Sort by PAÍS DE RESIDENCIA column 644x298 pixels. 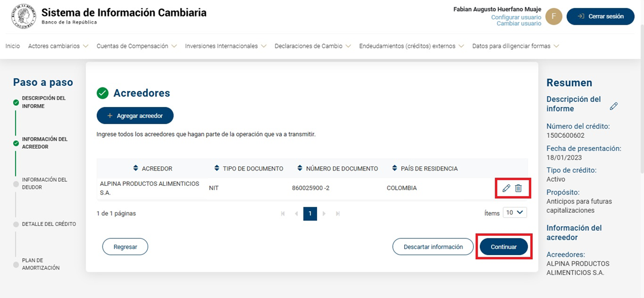395,168
